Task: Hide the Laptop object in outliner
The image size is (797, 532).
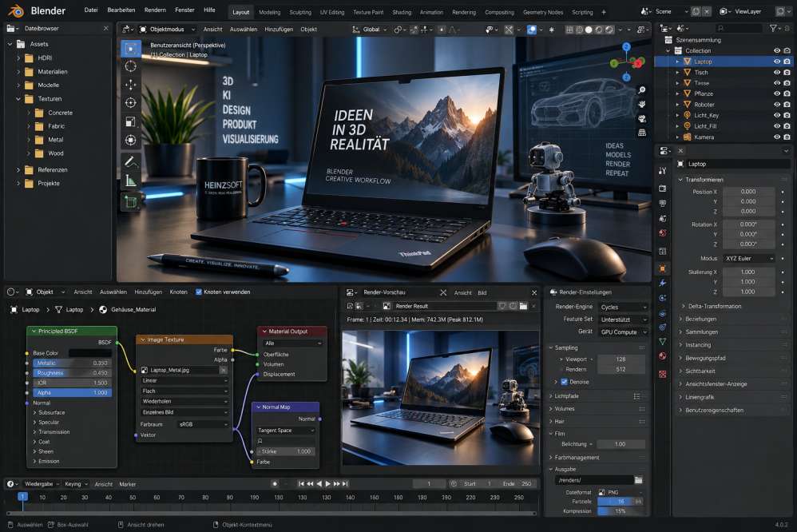Action: click(x=777, y=62)
